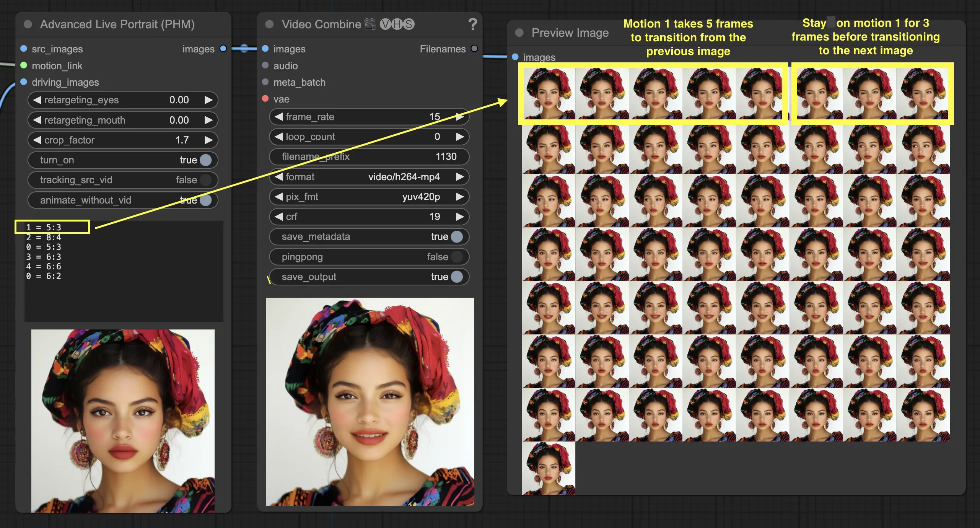This screenshot has width=980, height=528.
Task: Increase crf with the right arrow
Action: [x=460, y=217]
